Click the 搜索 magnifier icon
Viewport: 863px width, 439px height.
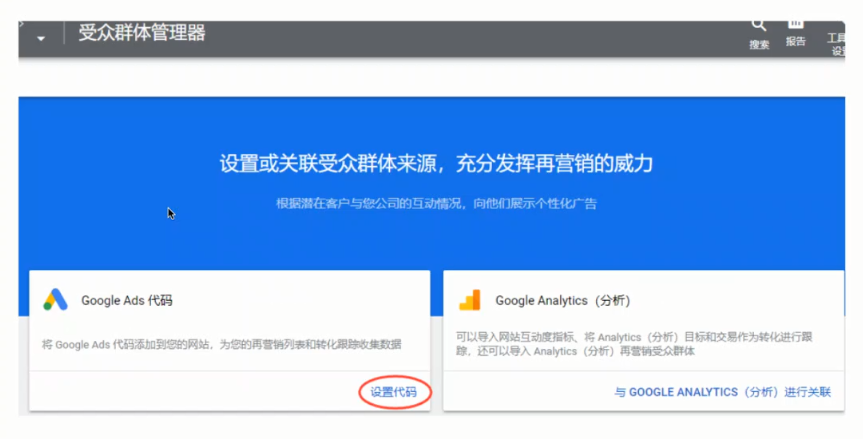point(759,25)
